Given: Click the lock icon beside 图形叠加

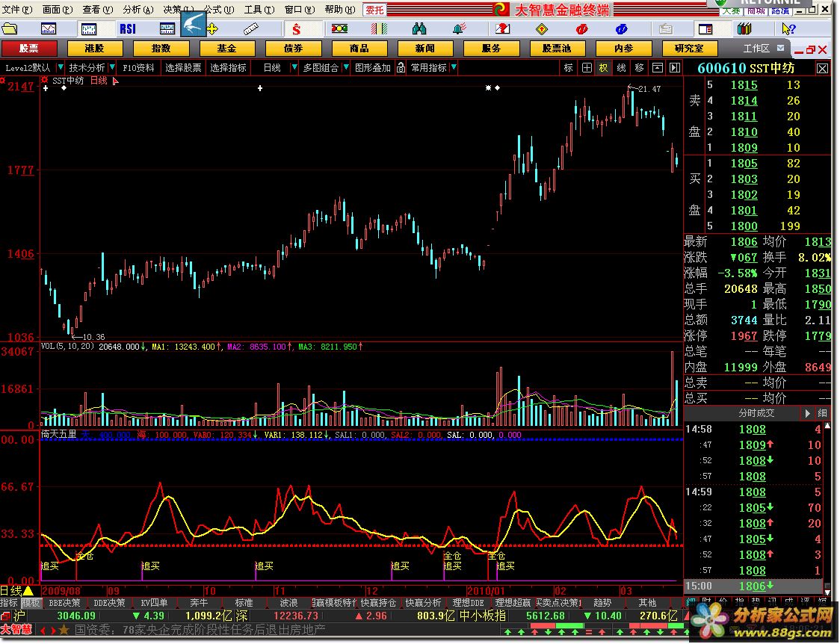Looking at the screenshot, I should [401, 67].
